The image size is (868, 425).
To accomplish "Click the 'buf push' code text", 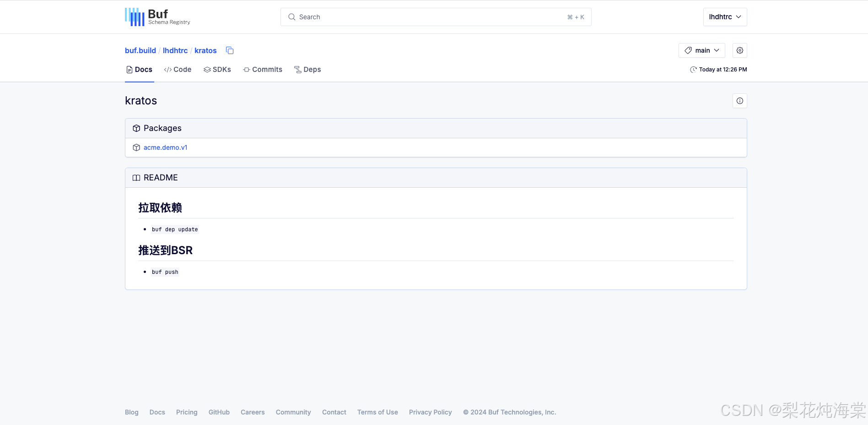I will pos(165,272).
